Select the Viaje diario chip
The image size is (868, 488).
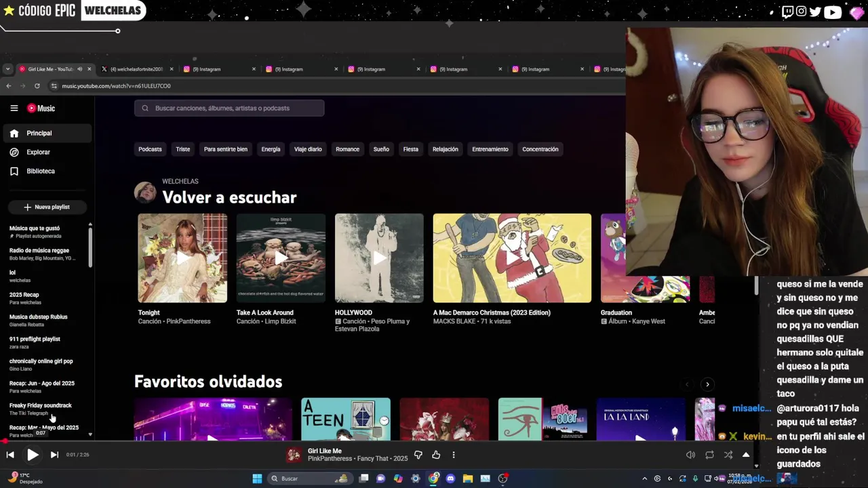coord(308,149)
